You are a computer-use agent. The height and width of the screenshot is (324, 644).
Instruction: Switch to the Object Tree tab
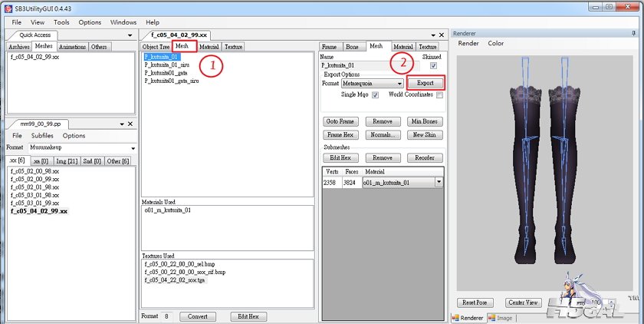(156, 47)
